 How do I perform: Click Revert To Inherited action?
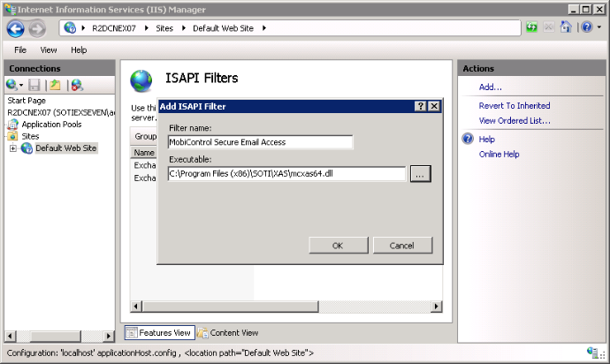[515, 106]
